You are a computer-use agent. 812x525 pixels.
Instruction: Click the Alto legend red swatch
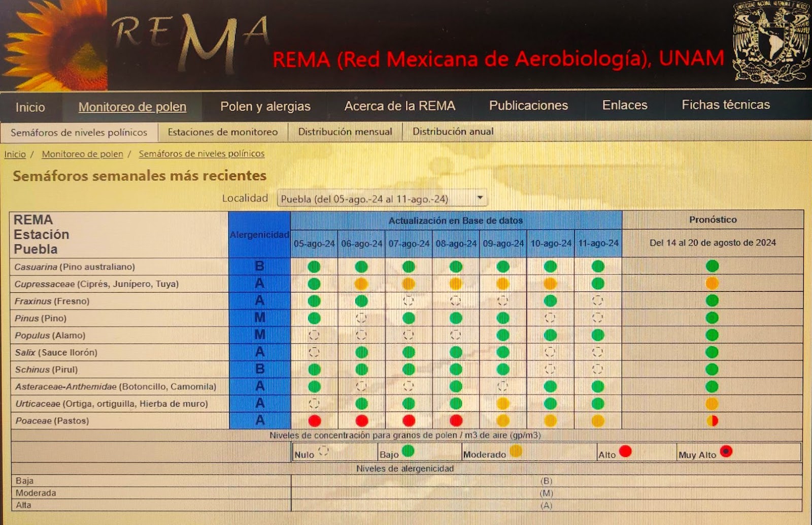coord(625,451)
